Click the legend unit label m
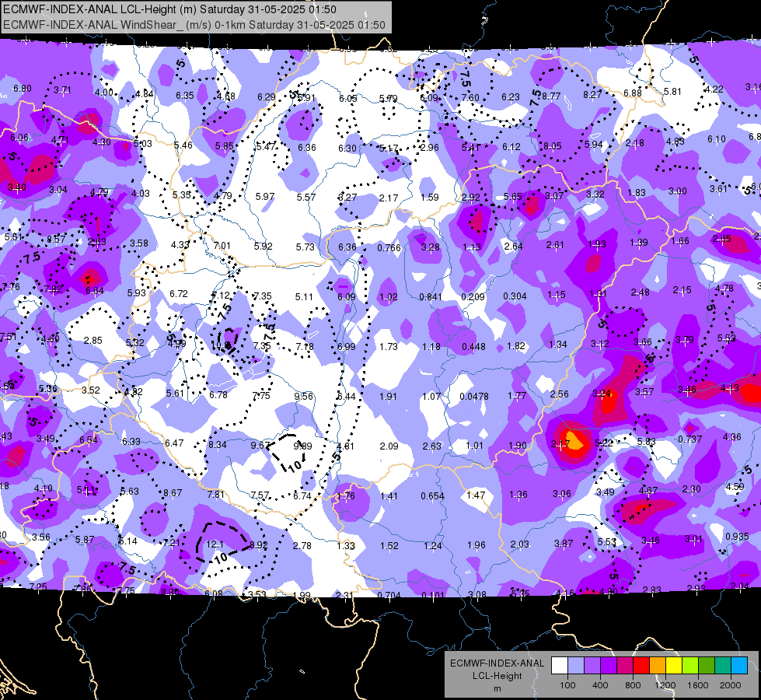The image size is (761, 700). pos(497,688)
